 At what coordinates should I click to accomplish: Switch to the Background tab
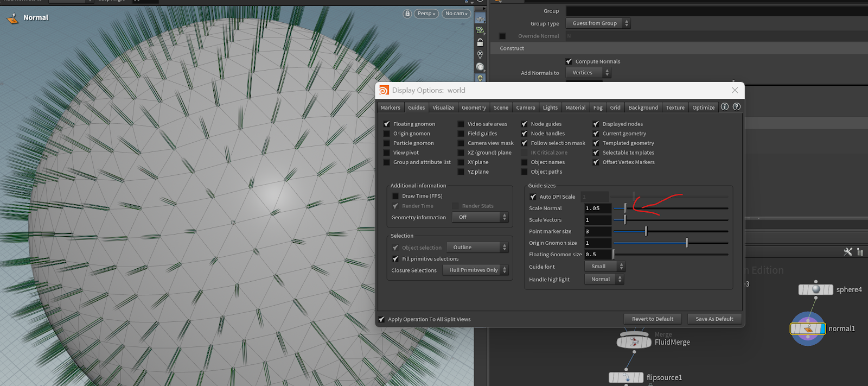tap(643, 107)
